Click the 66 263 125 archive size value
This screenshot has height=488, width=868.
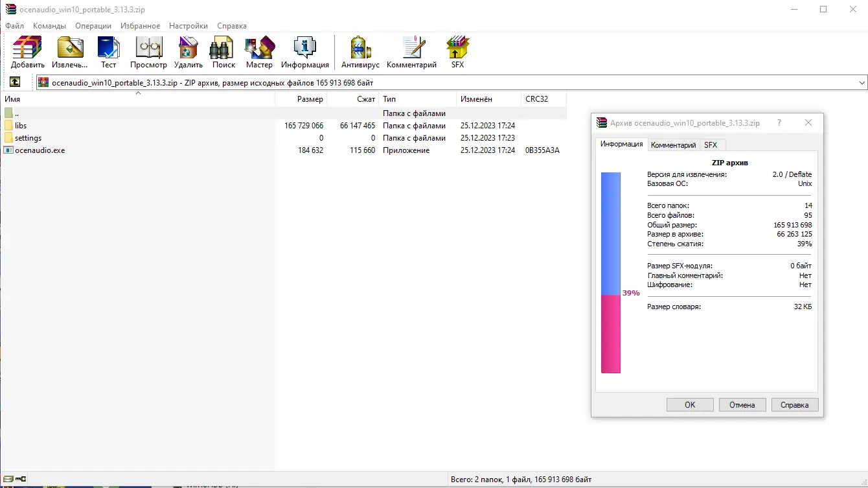[794, 235]
